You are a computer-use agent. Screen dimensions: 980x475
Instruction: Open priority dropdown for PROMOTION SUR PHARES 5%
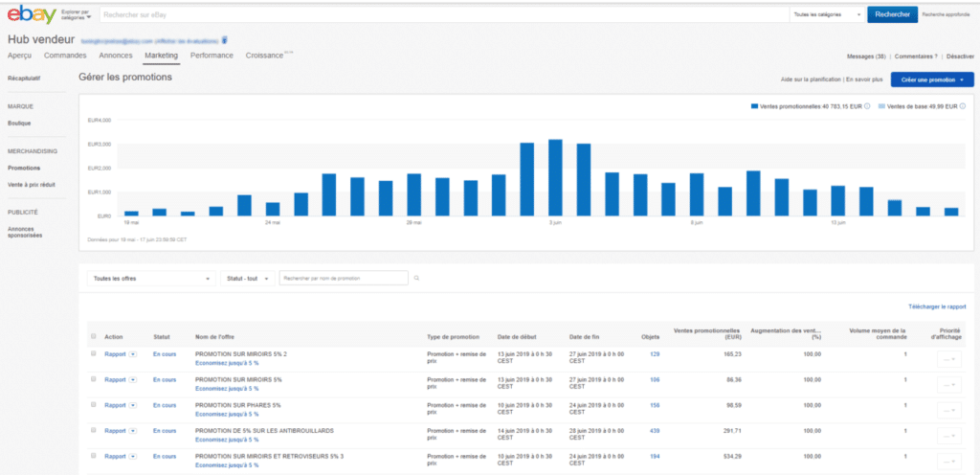point(949,410)
